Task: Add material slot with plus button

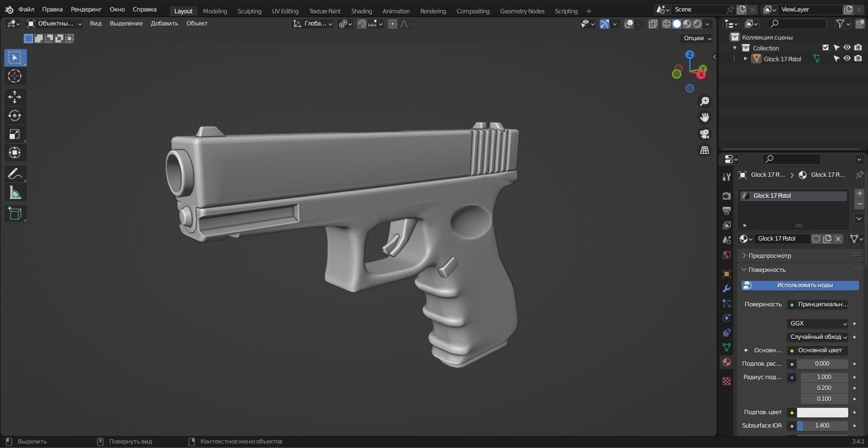Action: point(859,193)
